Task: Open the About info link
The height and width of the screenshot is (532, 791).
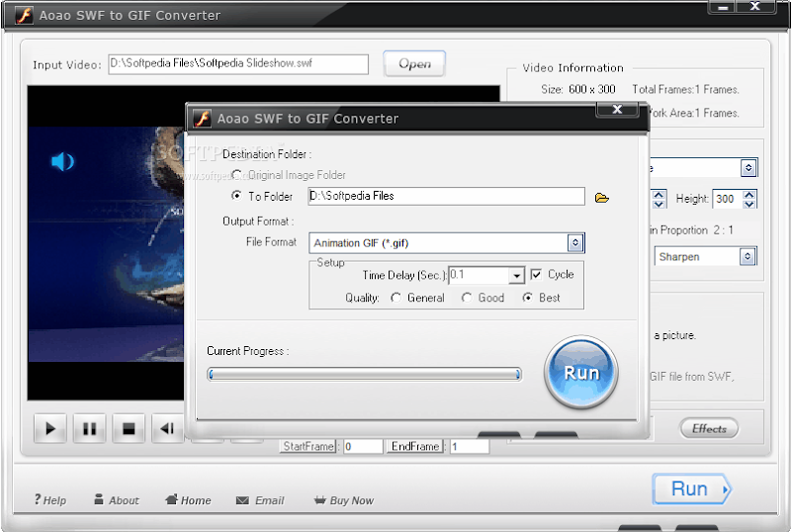Action: tap(116, 500)
